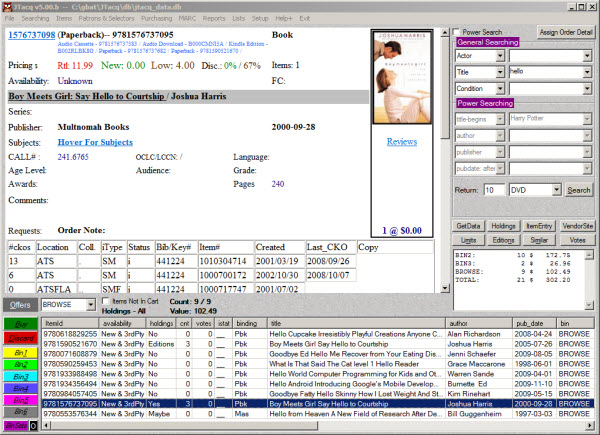Click the VendorSite button

click(x=577, y=226)
